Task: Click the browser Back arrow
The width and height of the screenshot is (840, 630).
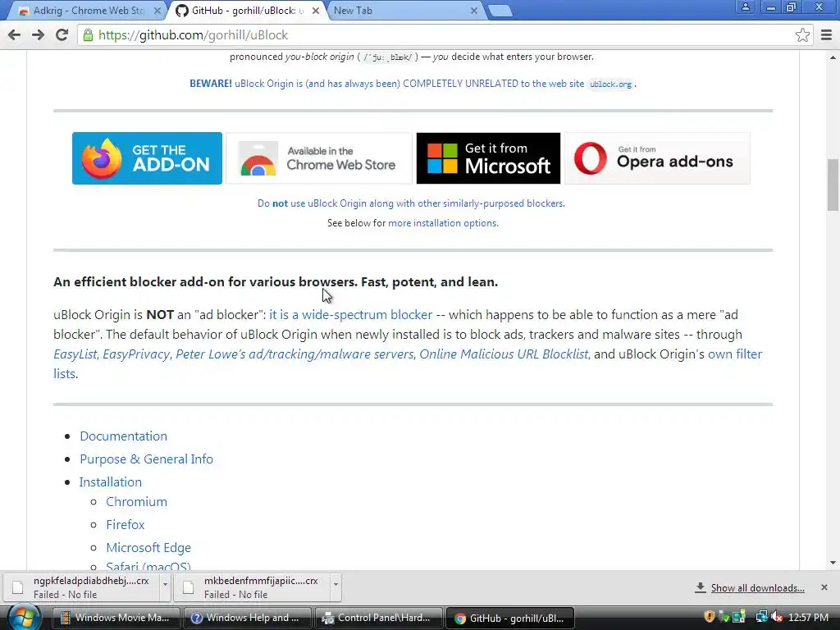Action: [15, 34]
